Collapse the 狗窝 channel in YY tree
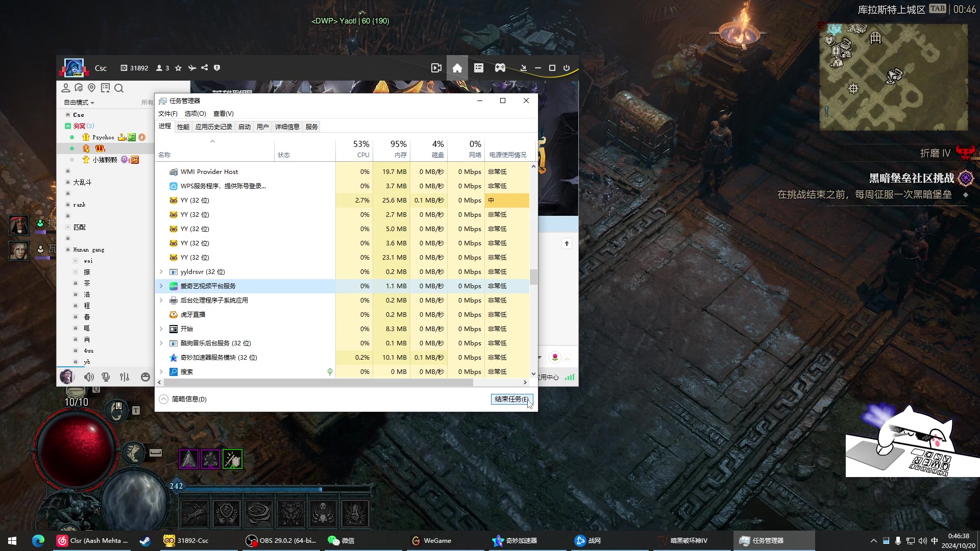This screenshot has height=551, width=980. click(x=68, y=126)
